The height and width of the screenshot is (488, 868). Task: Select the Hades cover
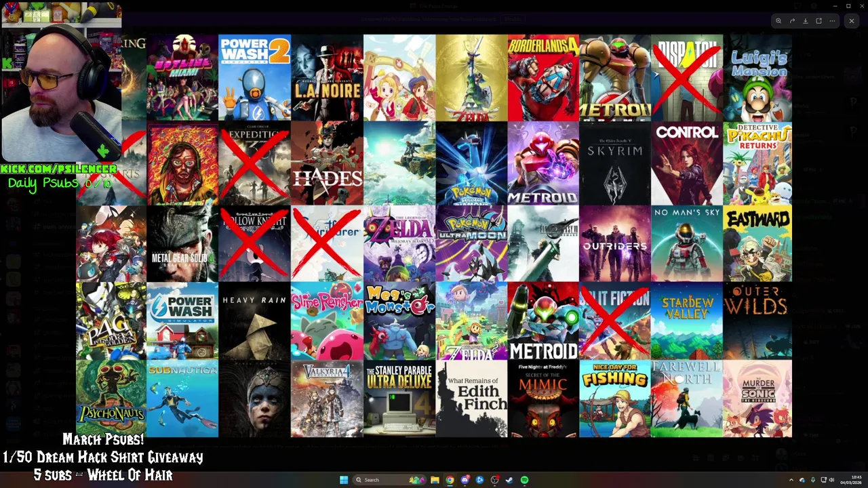(327, 163)
